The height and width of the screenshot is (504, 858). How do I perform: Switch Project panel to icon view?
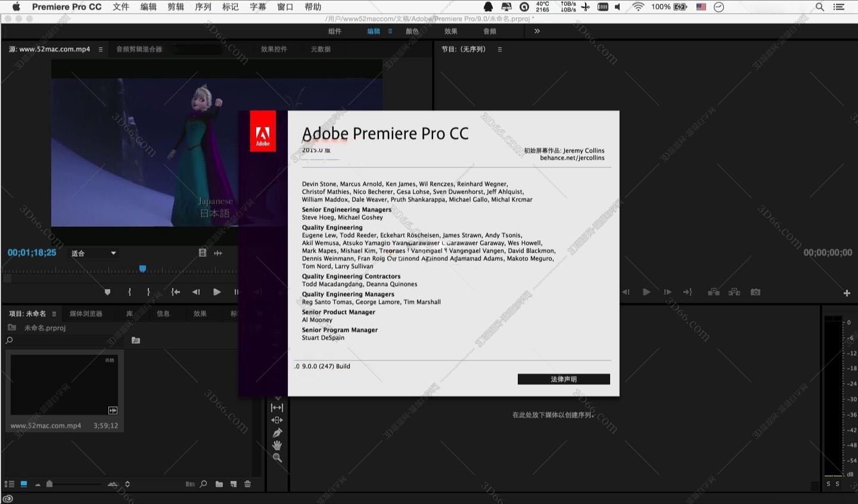pyautogui.click(x=24, y=484)
